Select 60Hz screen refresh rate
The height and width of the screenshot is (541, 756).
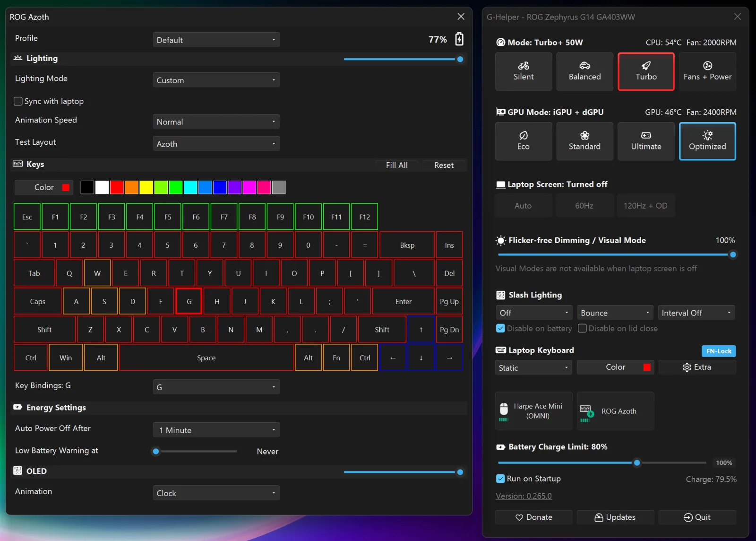584,206
